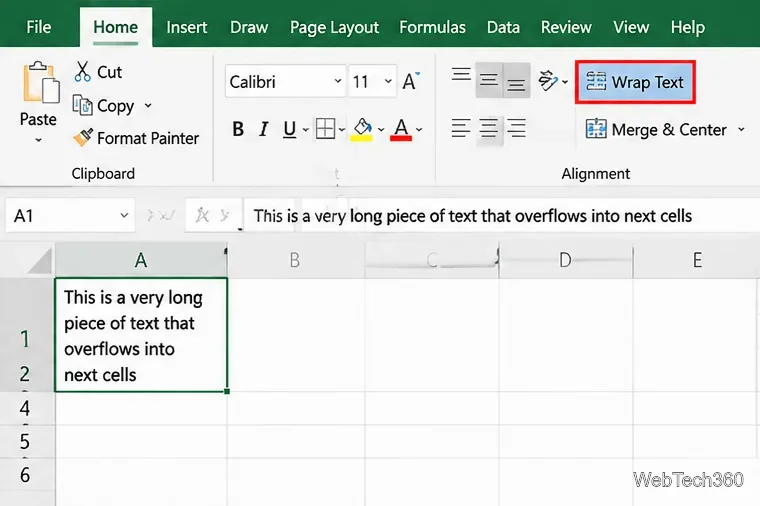Switch to the Data tab

tap(503, 27)
